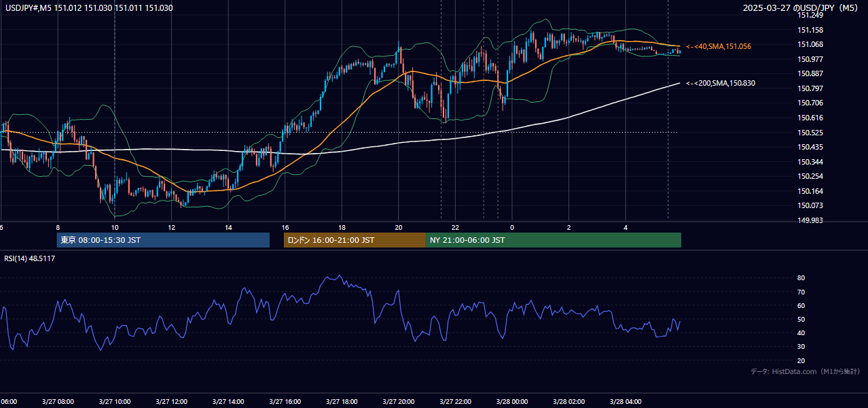Select the 東京 08:00-15:30 JST session bar
This screenshot has width=868, height=408.
[163, 240]
